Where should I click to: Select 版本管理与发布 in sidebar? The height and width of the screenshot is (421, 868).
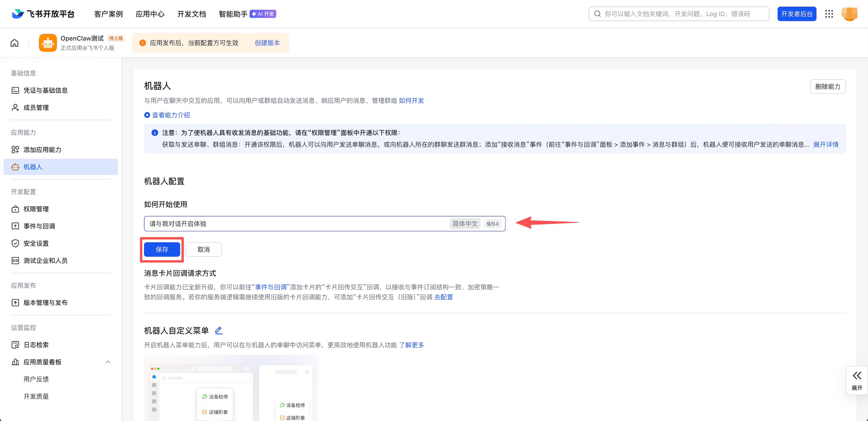click(x=45, y=303)
